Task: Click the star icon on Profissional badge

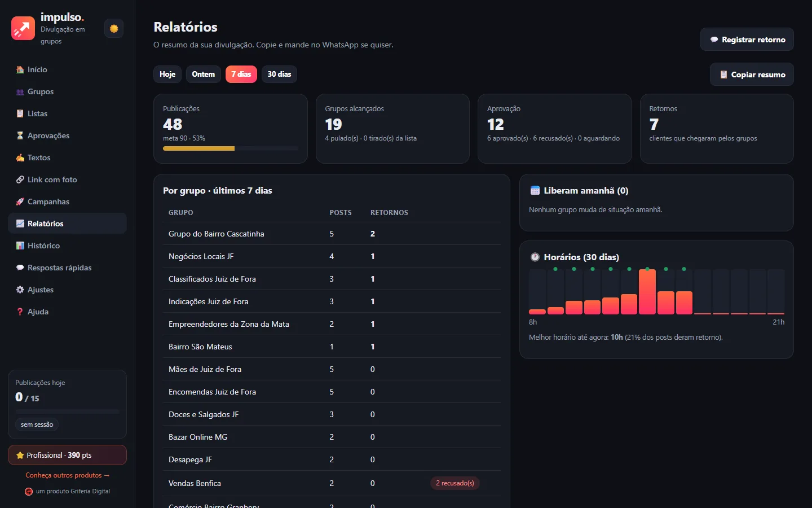Action: [x=20, y=455]
